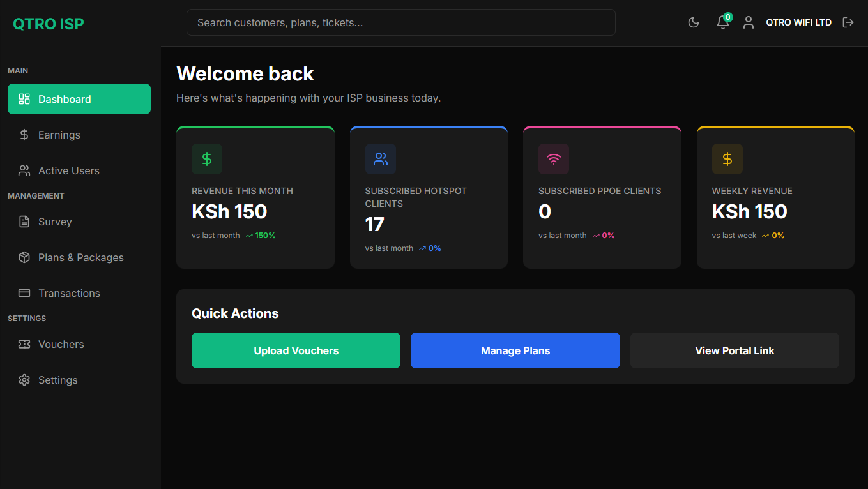The width and height of the screenshot is (868, 489).
Task: Click the search customers input field
Action: [x=400, y=22]
